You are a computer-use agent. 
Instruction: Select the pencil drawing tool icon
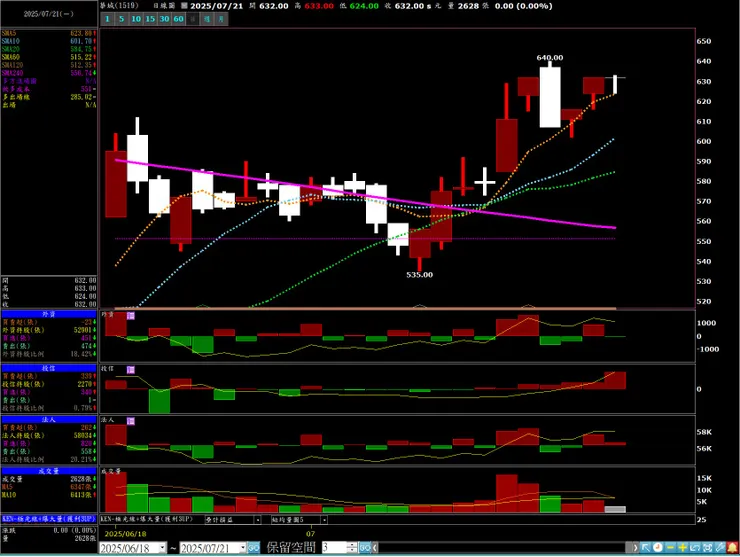pyautogui.click(x=720, y=548)
